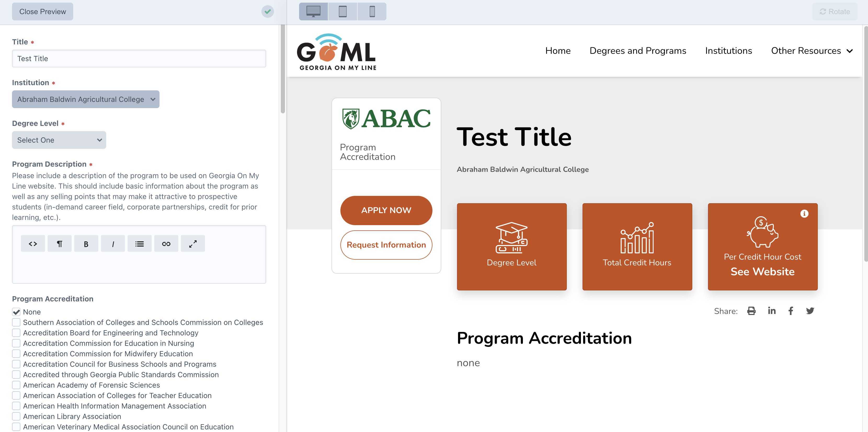Image resolution: width=868 pixels, height=432 pixels.
Task: Toggle HTML source code view
Action: (33, 243)
